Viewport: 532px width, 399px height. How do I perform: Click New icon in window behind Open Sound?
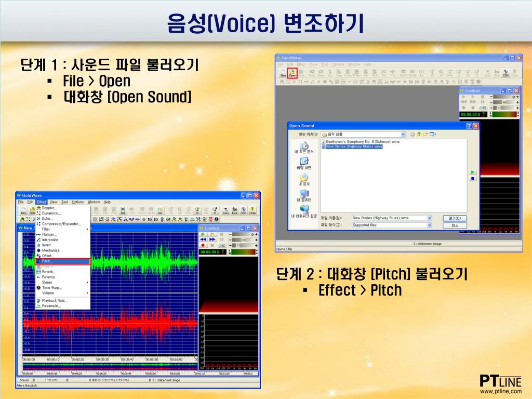tap(283, 73)
